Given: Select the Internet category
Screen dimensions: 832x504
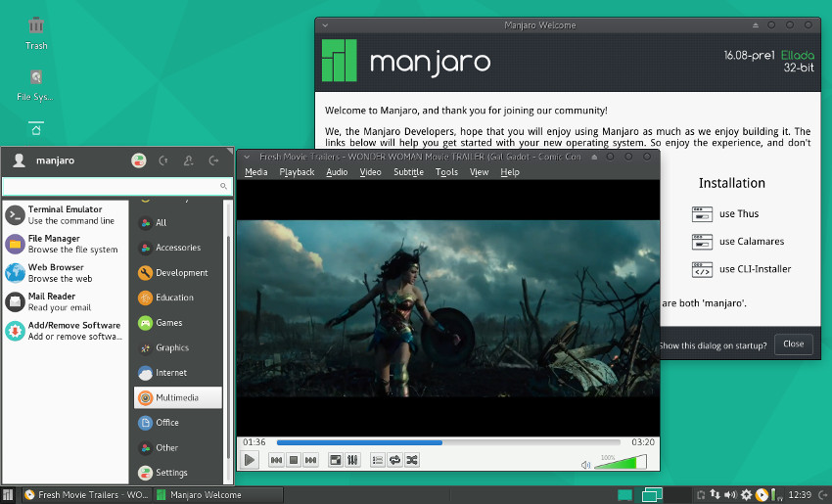Looking at the screenshot, I should (x=178, y=373).
